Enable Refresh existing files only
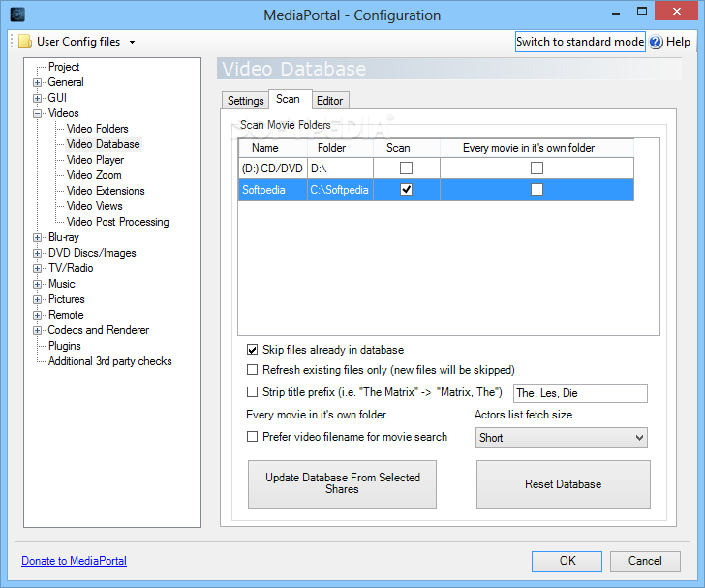The image size is (705, 588). click(x=252, y=370)
